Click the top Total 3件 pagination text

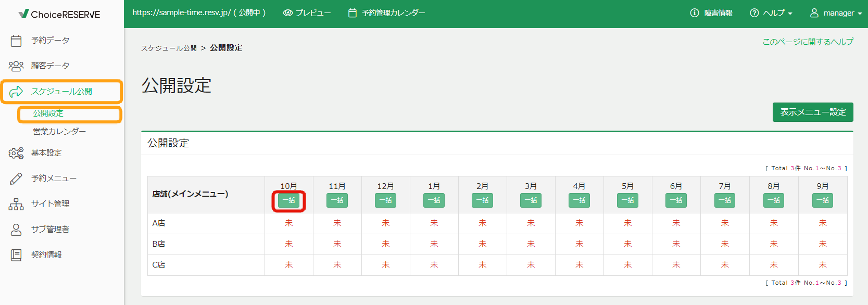(806, 168)
